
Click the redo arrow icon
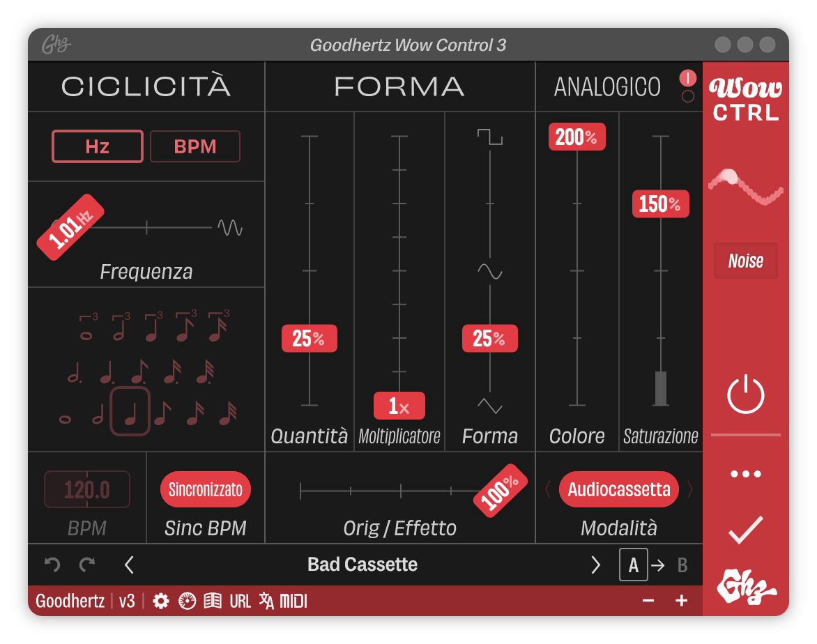coord(86,565)
